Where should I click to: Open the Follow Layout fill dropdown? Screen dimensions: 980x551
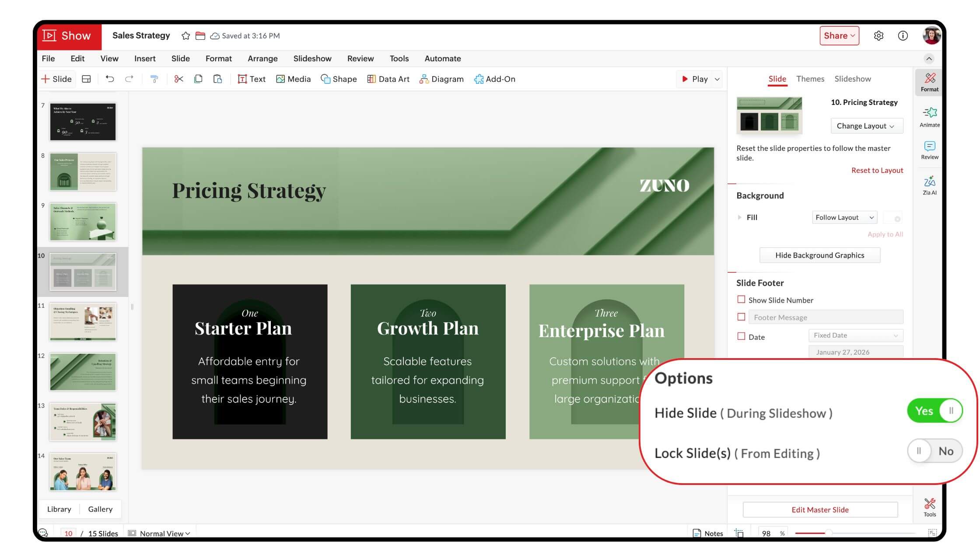pos(844,217)
